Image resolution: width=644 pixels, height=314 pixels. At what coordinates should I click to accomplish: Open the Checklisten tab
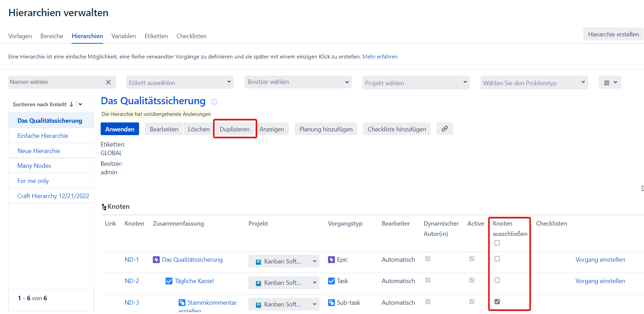(191, 36)
